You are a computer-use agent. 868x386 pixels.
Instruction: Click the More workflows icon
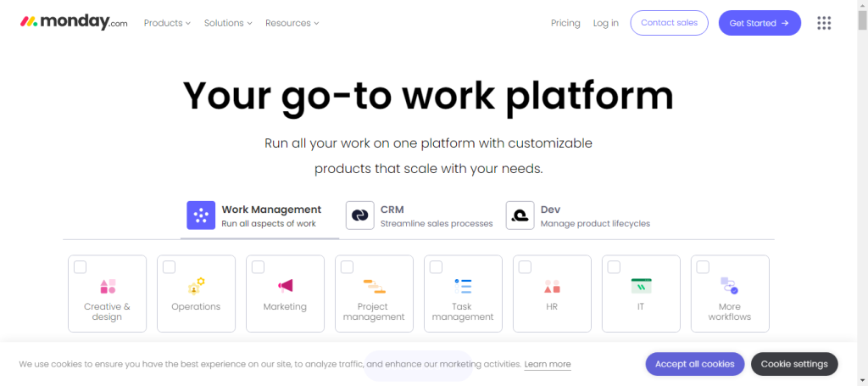pos(730,286)
